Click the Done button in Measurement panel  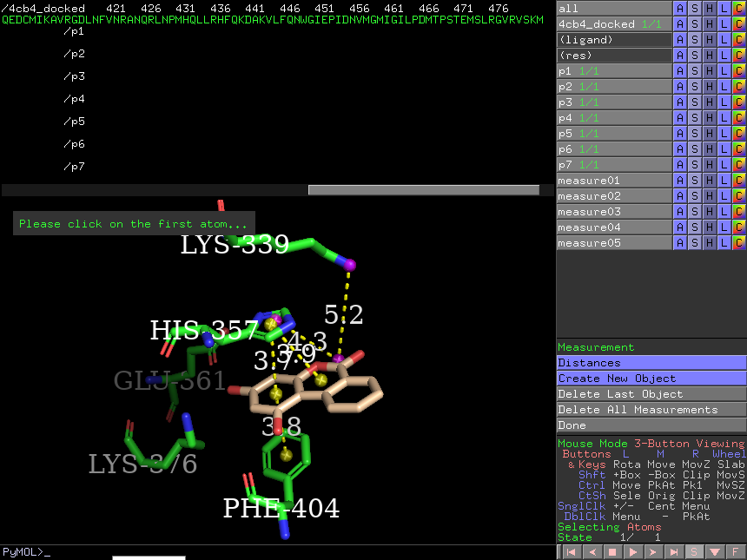click(x=651, y=425)
